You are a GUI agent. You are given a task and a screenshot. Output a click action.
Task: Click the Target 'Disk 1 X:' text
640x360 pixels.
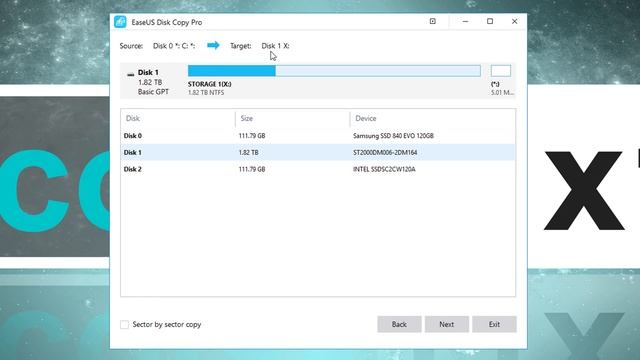click(x=276, y=46)
